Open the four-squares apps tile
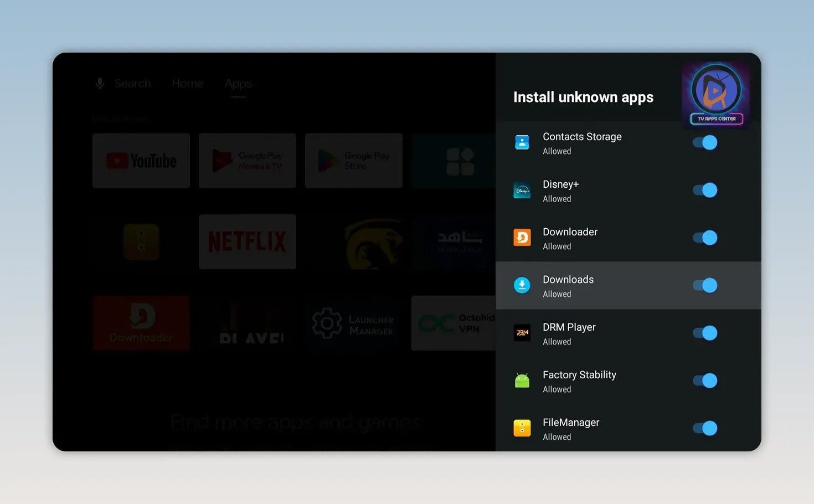 454,161
